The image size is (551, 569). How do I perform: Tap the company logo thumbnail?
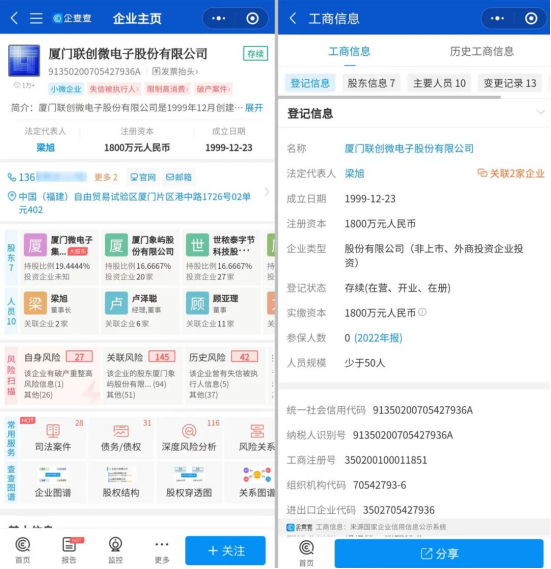tap(24, 61)
